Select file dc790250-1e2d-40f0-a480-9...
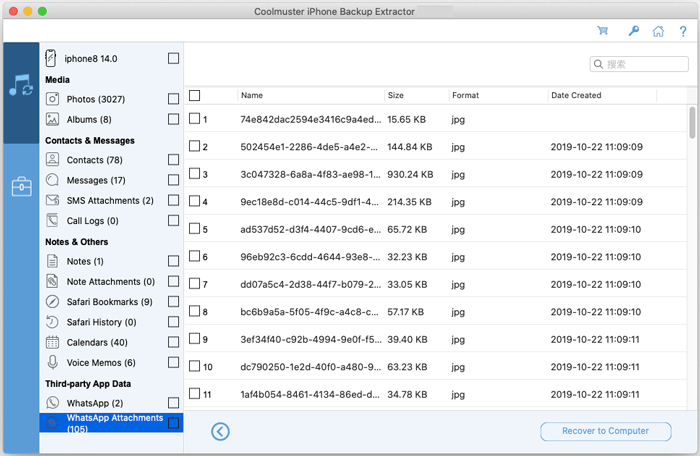700x456 pixels. click(x=311, y=367)
